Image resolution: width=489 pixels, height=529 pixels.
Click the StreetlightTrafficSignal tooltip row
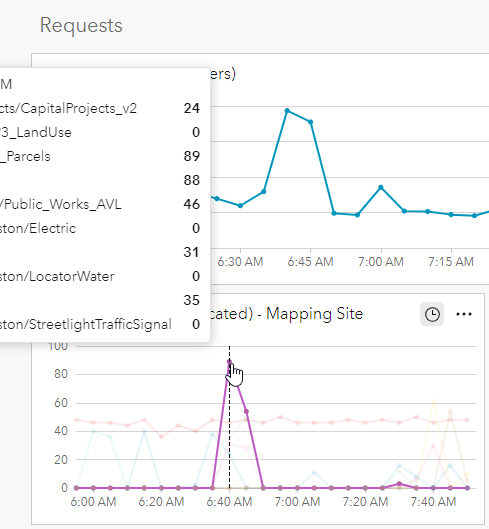coord(100,324)
